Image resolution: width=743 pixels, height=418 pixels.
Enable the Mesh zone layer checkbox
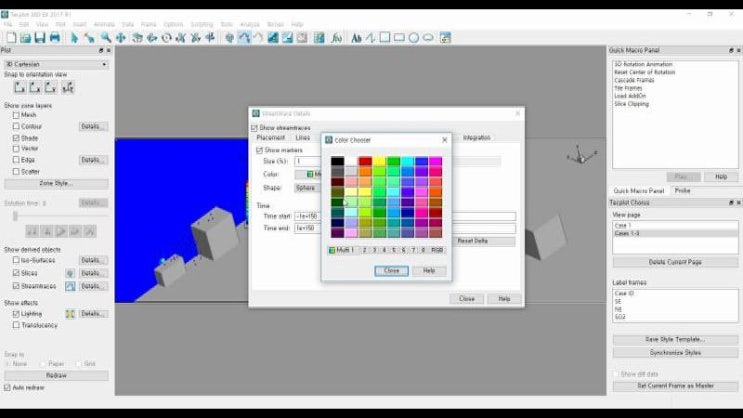coord(16,115)
